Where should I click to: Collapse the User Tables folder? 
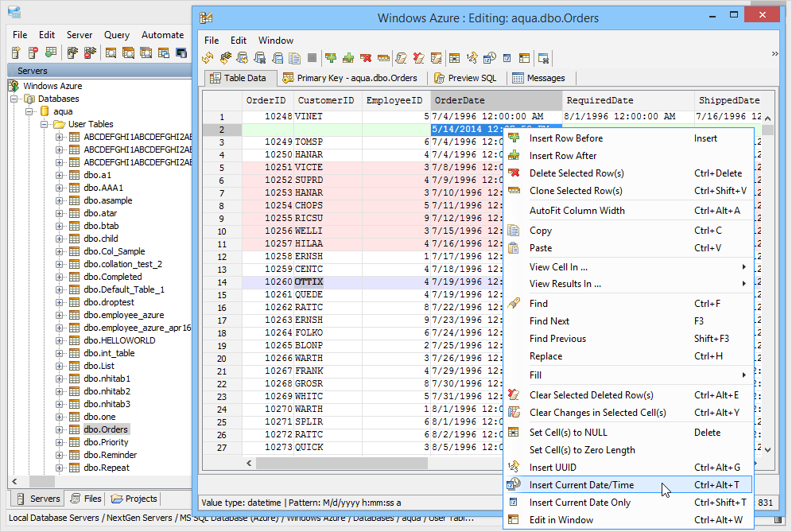pyautogui.click(x=45, y=124)
